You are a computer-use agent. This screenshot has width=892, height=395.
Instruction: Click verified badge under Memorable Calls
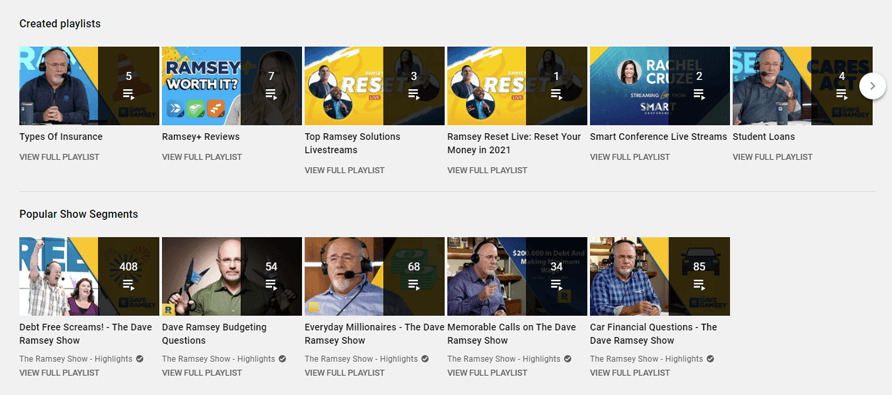point(568,359)
